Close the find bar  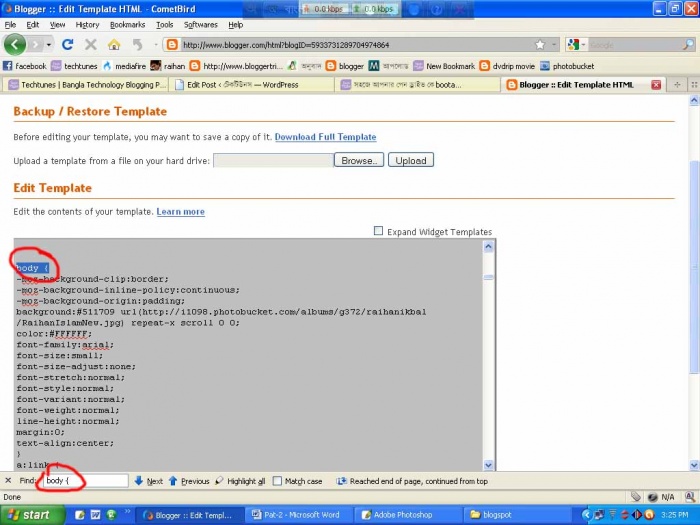click(x=8, y=480)
